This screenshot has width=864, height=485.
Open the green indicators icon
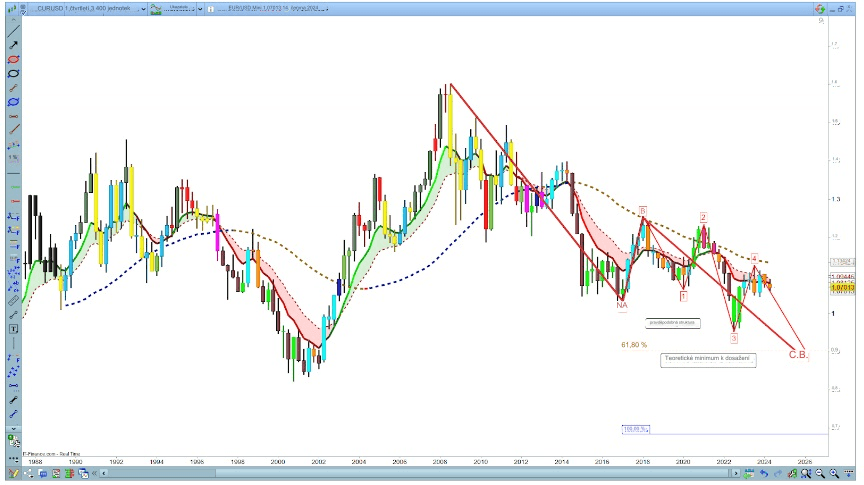tap(157, 8)
